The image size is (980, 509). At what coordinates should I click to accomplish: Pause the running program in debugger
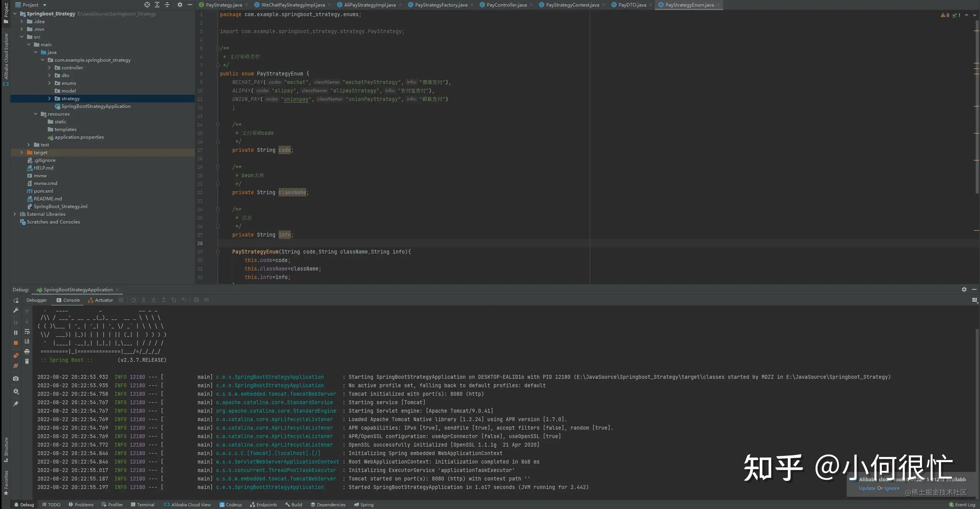pos(16,332)
